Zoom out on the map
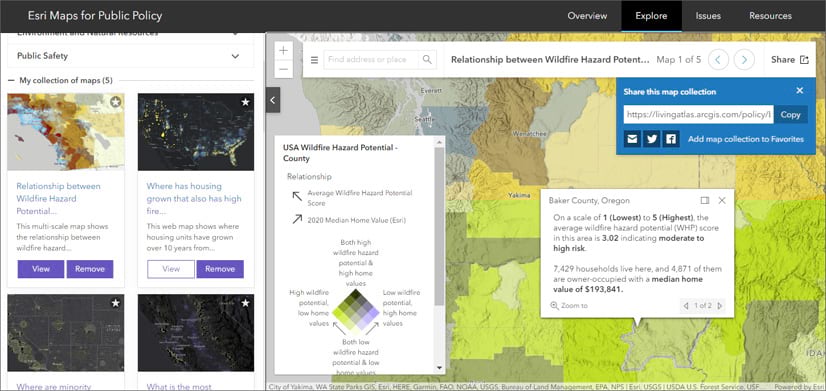 [x=283, y=69]
